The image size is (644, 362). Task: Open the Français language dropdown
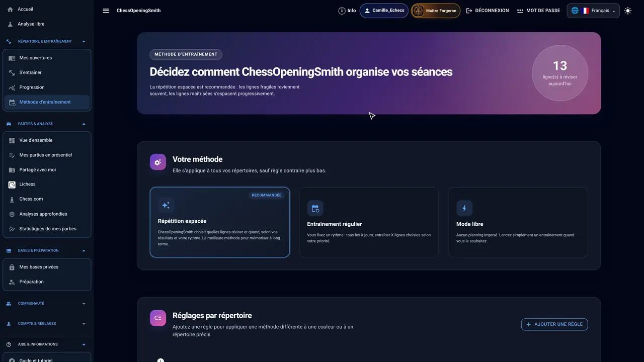click(593, 11)
